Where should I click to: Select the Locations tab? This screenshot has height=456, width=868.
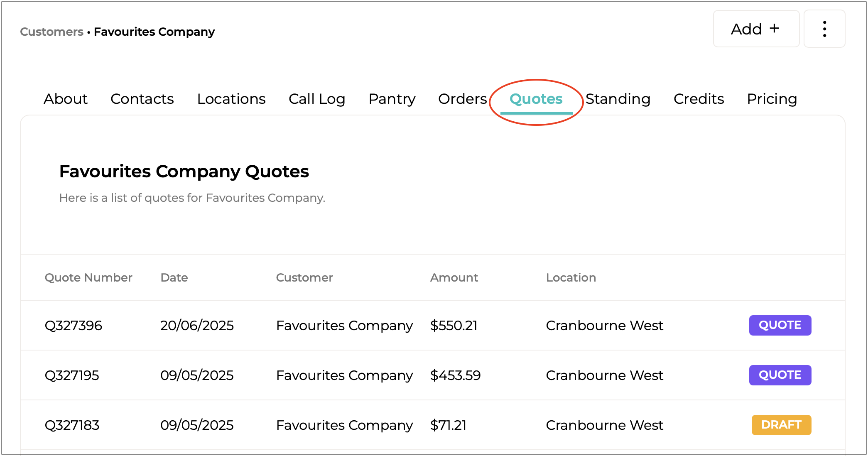pyautogui.click(x=231, y=99)
